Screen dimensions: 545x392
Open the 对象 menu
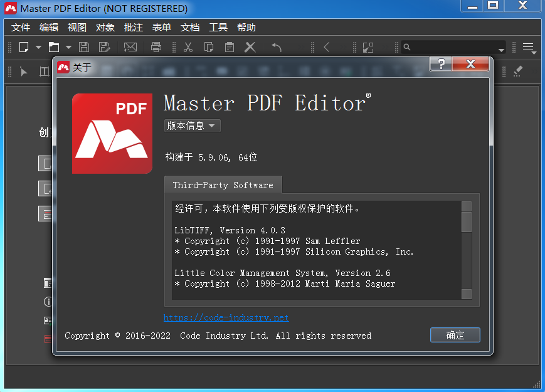105,28
